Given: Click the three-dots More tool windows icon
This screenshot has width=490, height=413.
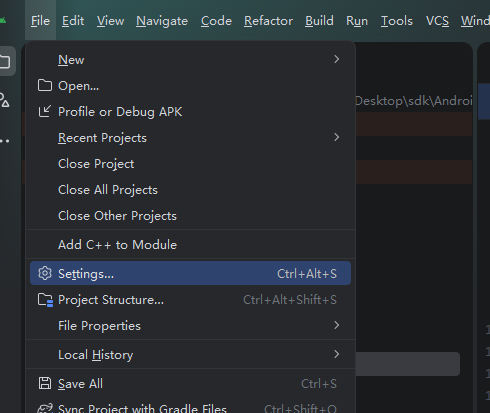Looking at the screenshot, I should tap(5, 141).
